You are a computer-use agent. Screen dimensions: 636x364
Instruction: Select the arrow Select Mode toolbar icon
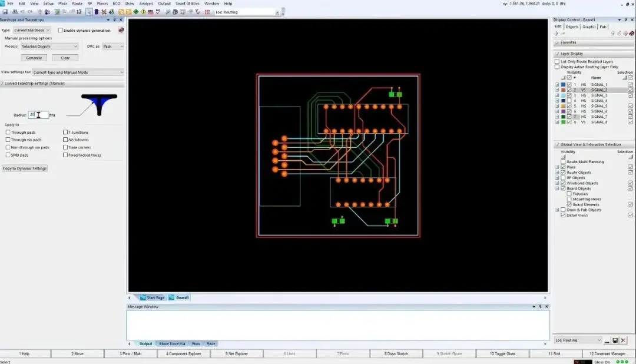coord(89,12)
